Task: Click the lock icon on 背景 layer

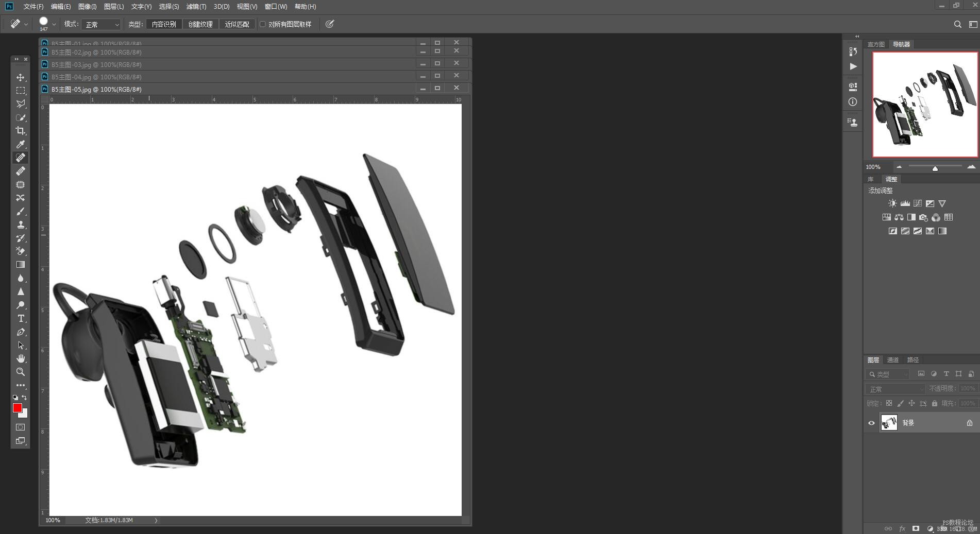Action: click(970, 423)
